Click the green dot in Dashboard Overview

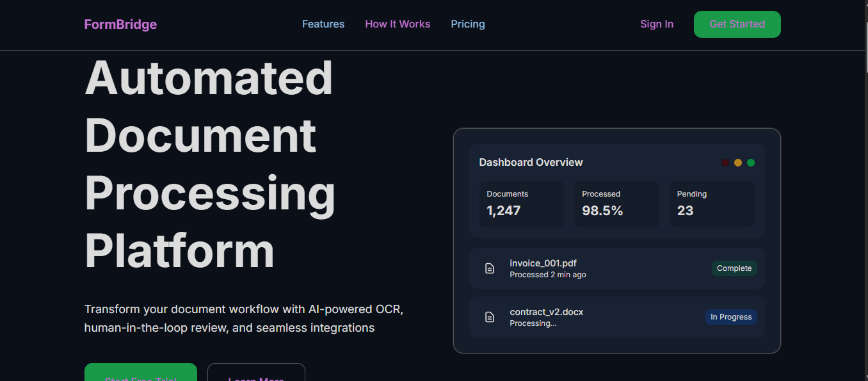click(x=751, y=163)
